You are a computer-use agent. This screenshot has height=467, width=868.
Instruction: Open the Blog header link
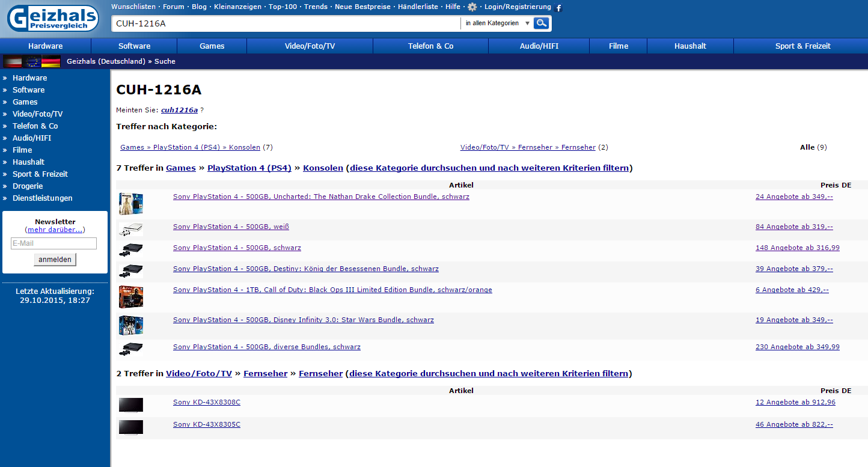point(199,7)
